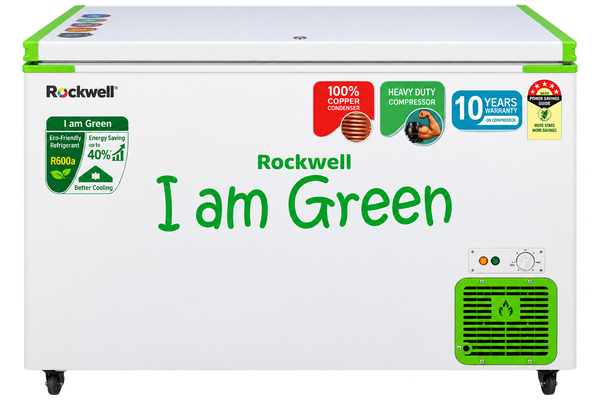Click the big I am Green lettering
Image resolution: width=600 pixels, height=400 pixels.
[x=305, y=203]
